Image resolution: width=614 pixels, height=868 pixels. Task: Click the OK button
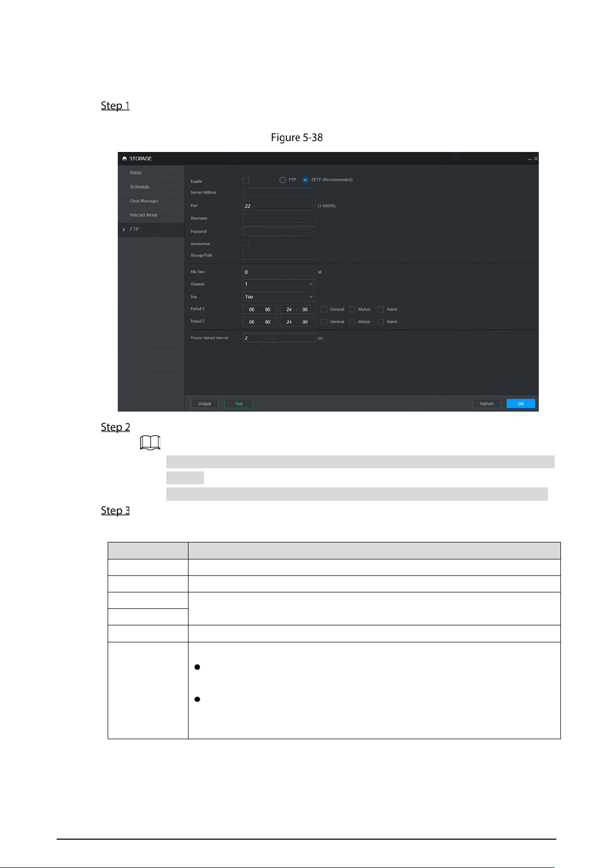coord(521,403)
